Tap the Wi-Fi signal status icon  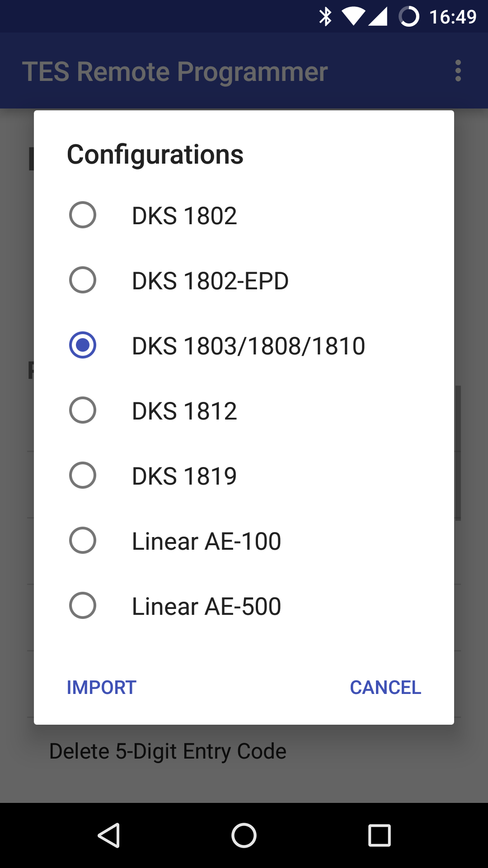click(353, 17)
